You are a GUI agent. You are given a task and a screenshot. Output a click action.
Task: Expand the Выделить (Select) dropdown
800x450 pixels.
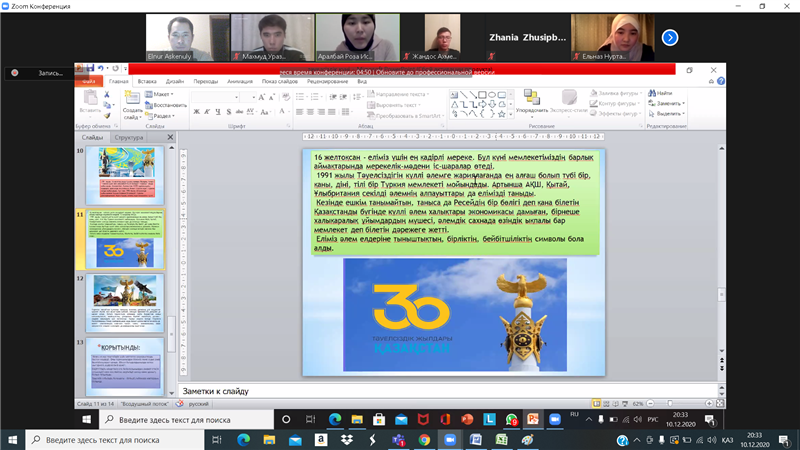click(x=668, y=115)
